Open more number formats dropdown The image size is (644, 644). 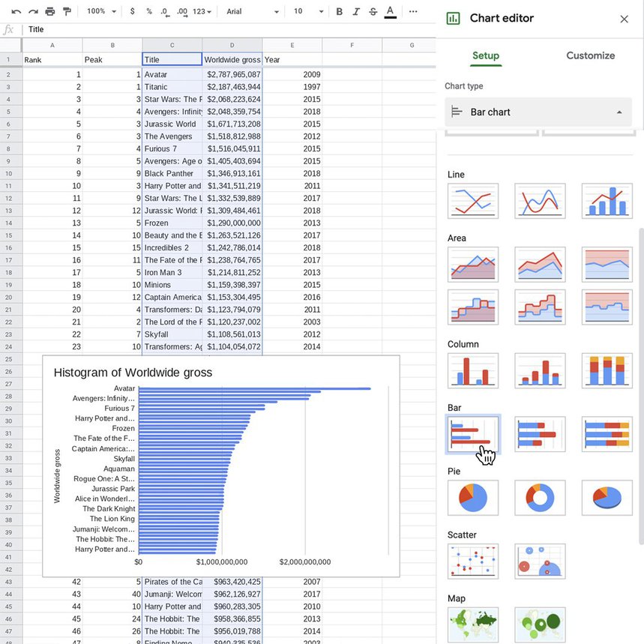pos(202,11)
